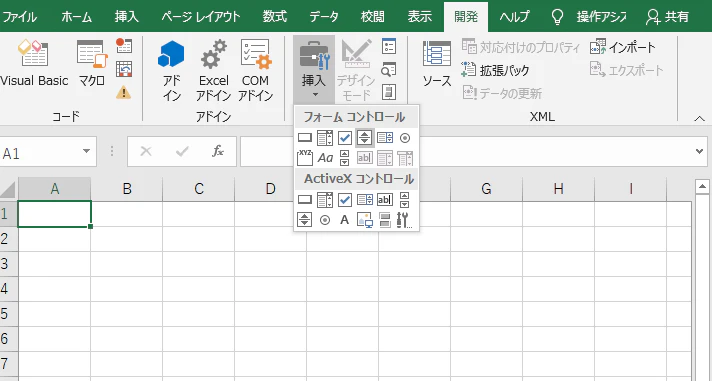Select ActiveX text box abl icon
Viewport: 712px width, 381px height.
point(385,199)
